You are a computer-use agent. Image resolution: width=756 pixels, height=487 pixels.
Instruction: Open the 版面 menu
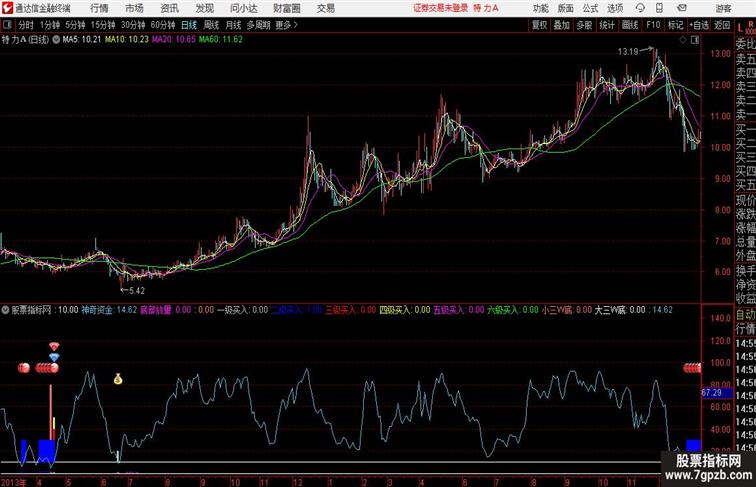point(566,8)
